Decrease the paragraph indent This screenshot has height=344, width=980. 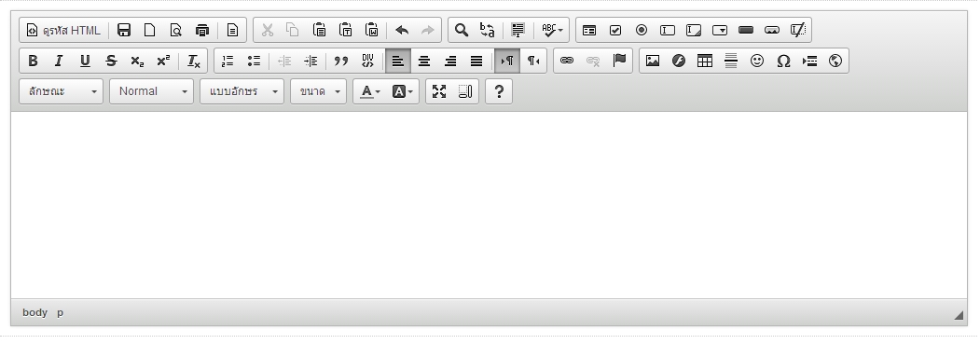(x=284, y=61)
